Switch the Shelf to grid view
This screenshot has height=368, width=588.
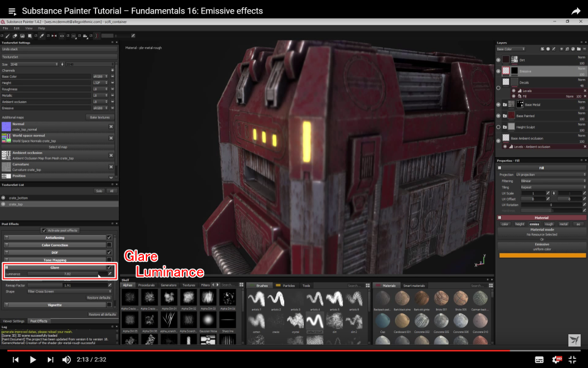tap(241, 285)
